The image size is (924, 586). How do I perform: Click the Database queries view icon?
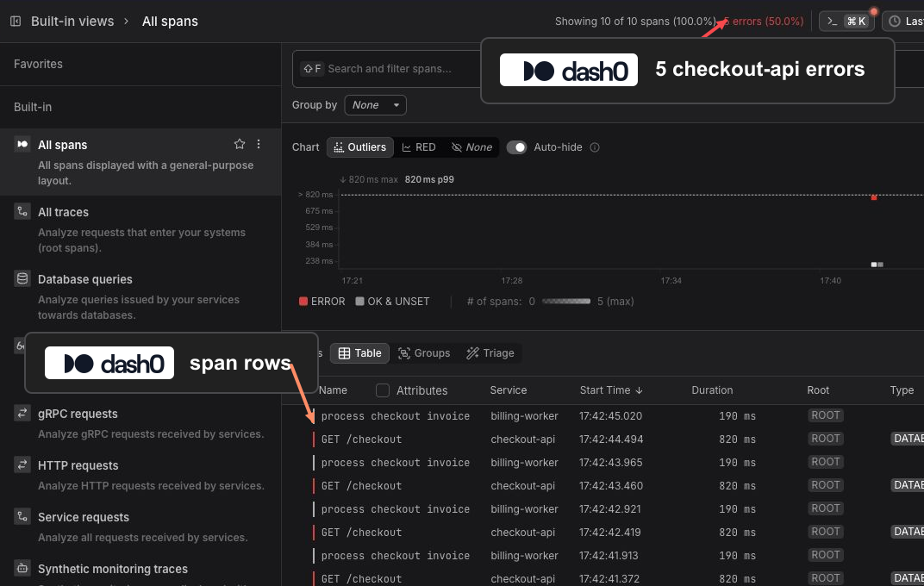(x=22, y=278)
